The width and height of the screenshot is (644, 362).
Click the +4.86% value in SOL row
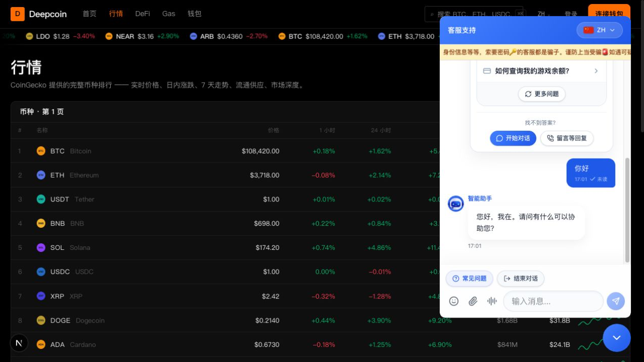380,247
